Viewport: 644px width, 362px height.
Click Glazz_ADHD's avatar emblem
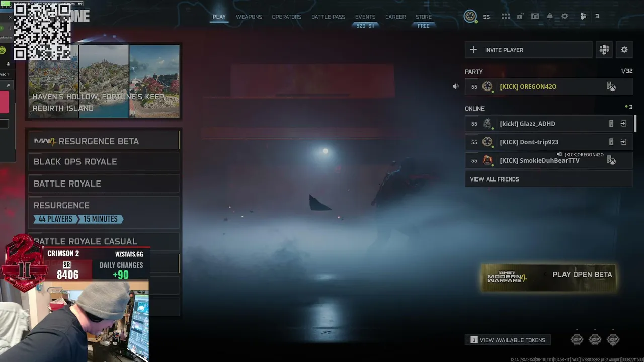[x=487, y=124]
